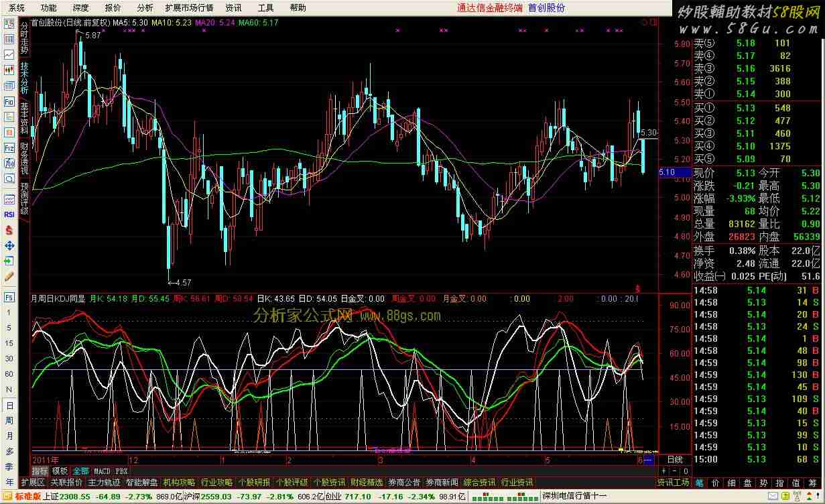The height and width of the screenshot is (504, 825).
Task: Click the blue four-arrow move icon
Action: point(9,245)
